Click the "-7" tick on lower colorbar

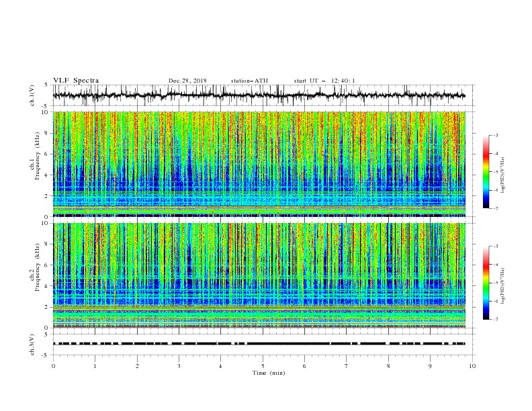496,320
